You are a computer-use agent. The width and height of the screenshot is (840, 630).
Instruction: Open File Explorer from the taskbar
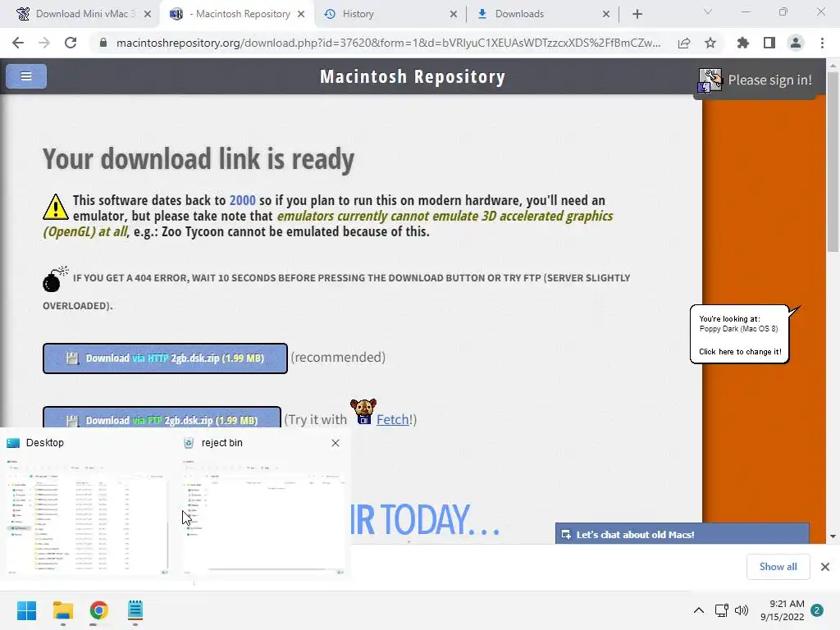(62, 610)
